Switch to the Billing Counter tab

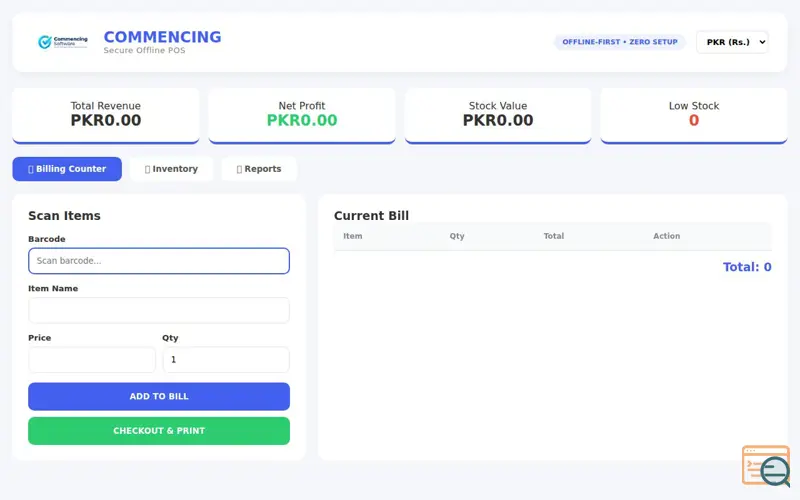[x=67, y=169]
